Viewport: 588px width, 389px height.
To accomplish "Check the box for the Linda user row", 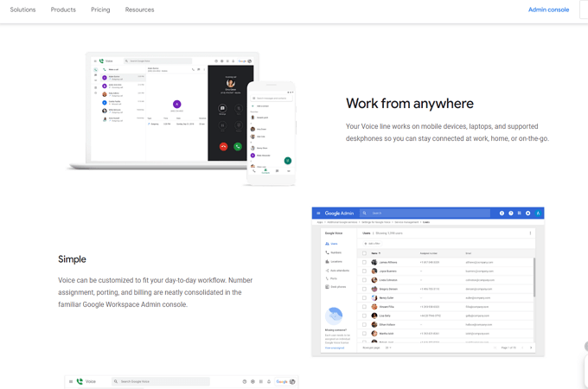I will tap(364, 280).
